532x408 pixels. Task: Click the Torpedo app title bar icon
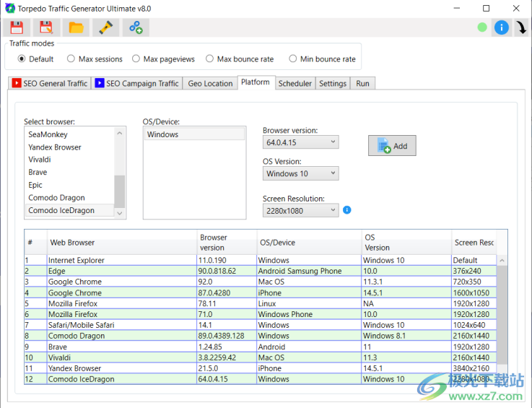10,8
